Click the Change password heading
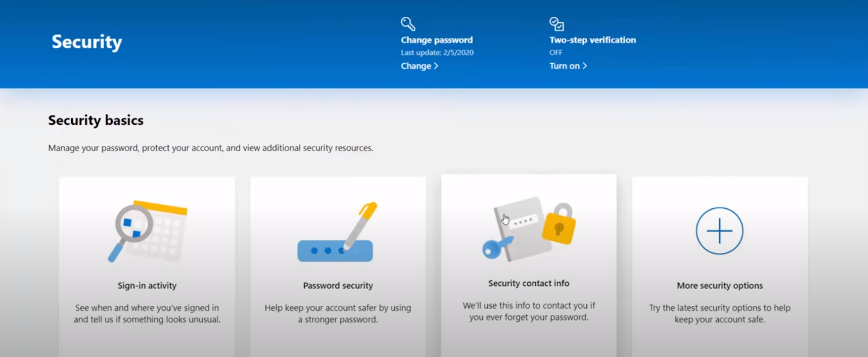Image resolution: width=868 pixels, height=357 pixels. coord(437,40)
